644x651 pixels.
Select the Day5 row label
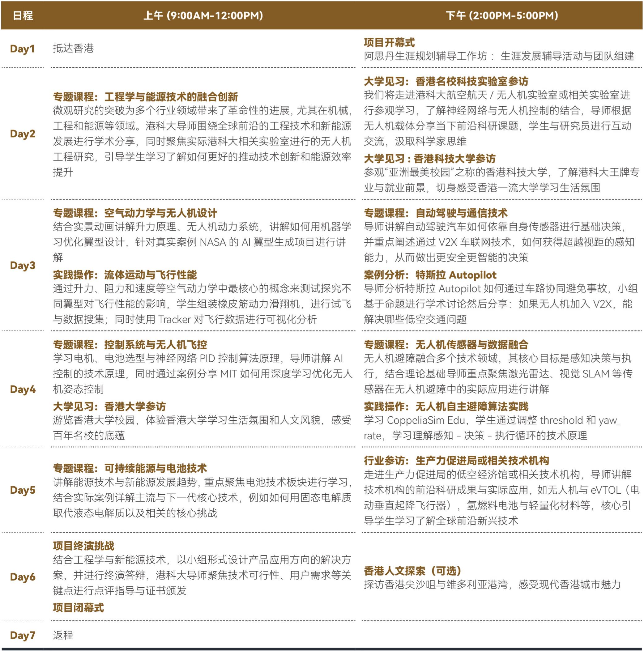point(23,490)
